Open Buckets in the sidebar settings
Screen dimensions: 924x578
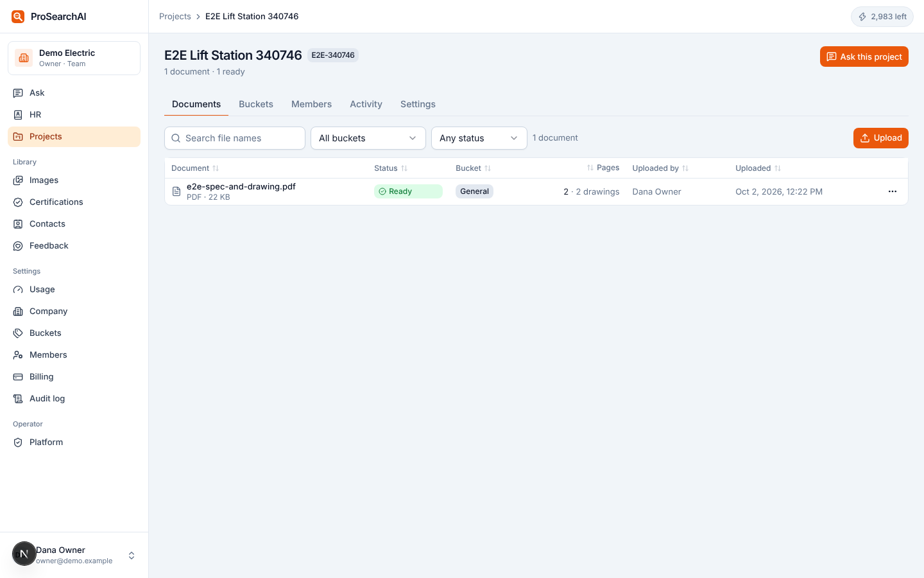74,333
